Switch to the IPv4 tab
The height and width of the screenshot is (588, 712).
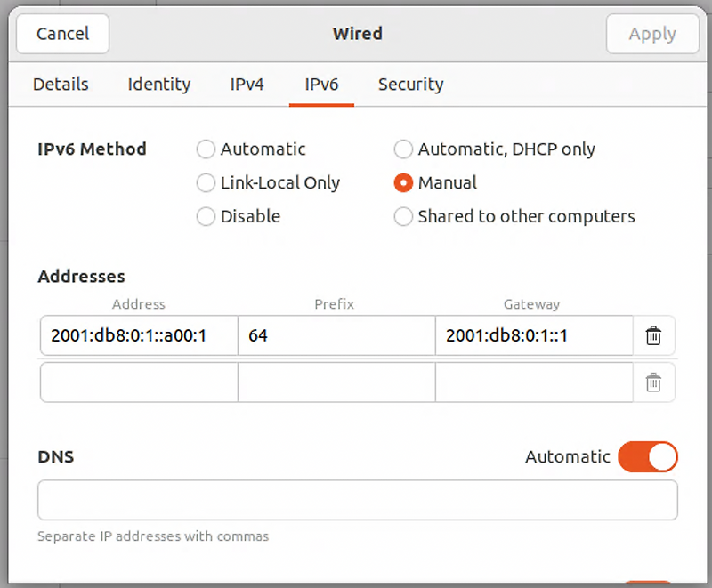click(247, 85)
